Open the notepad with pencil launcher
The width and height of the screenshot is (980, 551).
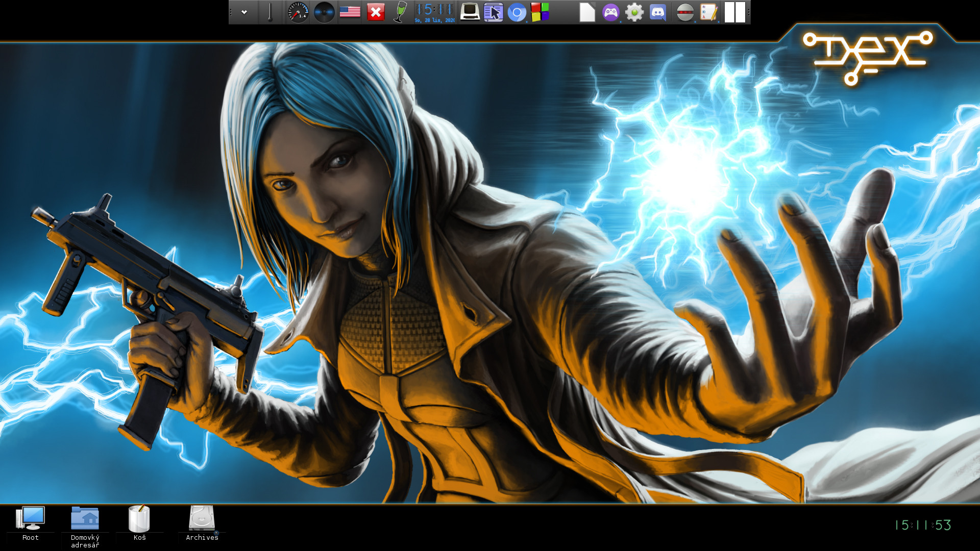pyautogui.click(x=708, y=12)
